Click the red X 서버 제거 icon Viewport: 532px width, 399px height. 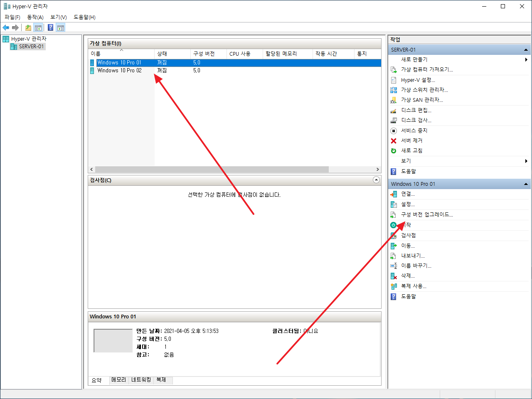pyautogui.click(x=394, y=140)
